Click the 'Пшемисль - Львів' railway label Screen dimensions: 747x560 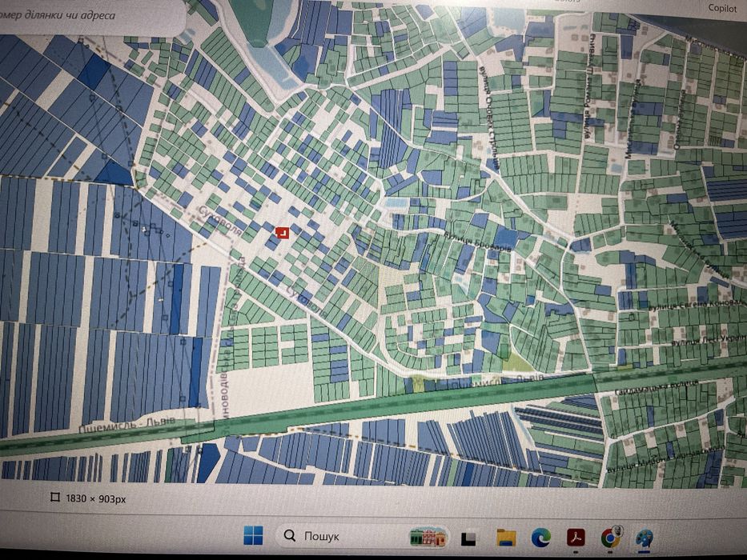point(127,424)
